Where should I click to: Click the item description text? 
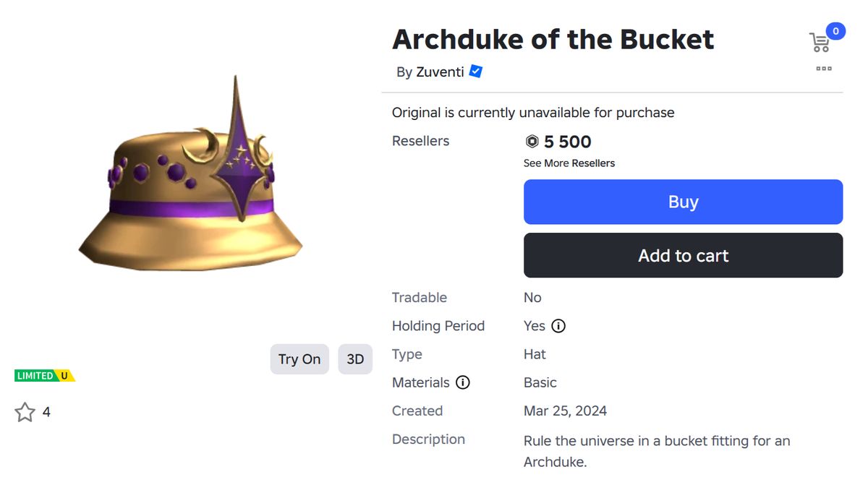[x=656, y=450]
